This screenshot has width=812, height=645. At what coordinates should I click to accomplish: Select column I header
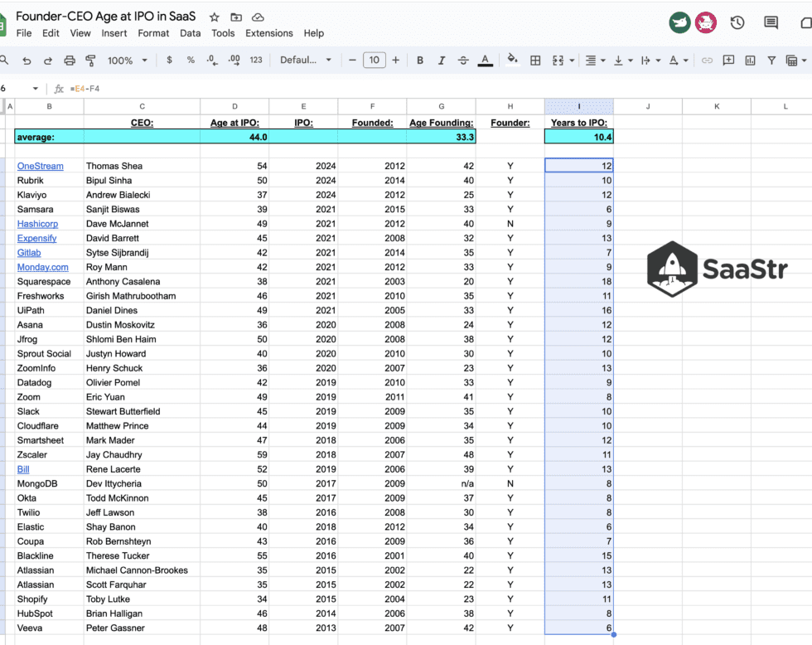(x=579, y=106)
